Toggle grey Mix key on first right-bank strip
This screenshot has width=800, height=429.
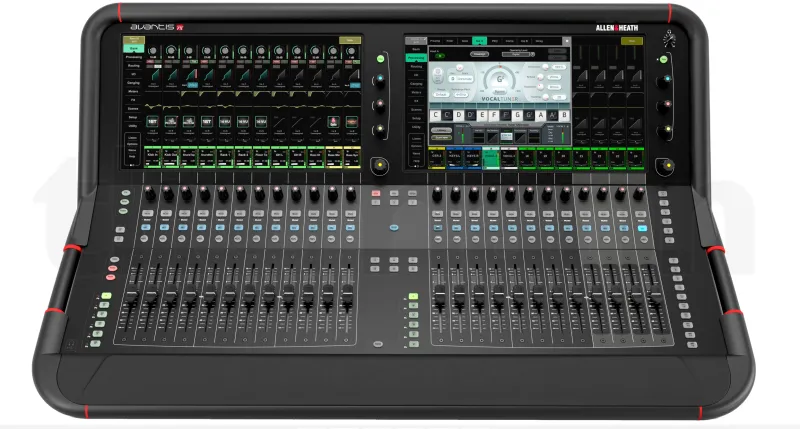point(438,214)
